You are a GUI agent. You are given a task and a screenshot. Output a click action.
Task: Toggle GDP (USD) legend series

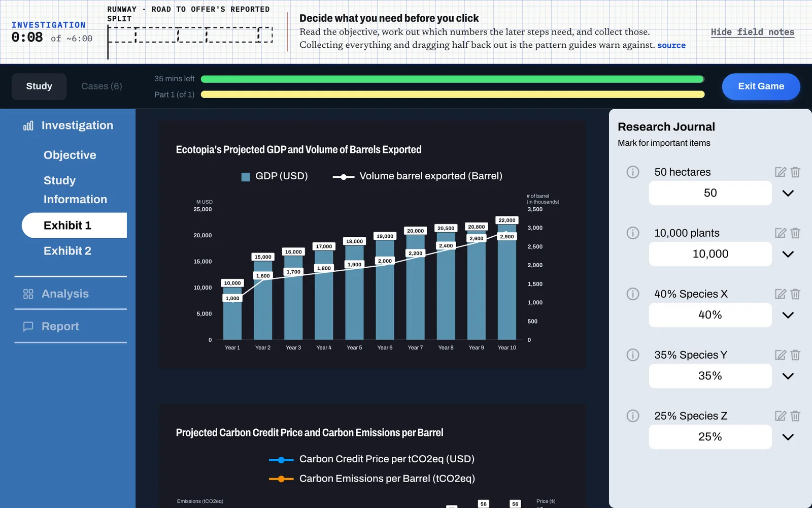275,176
